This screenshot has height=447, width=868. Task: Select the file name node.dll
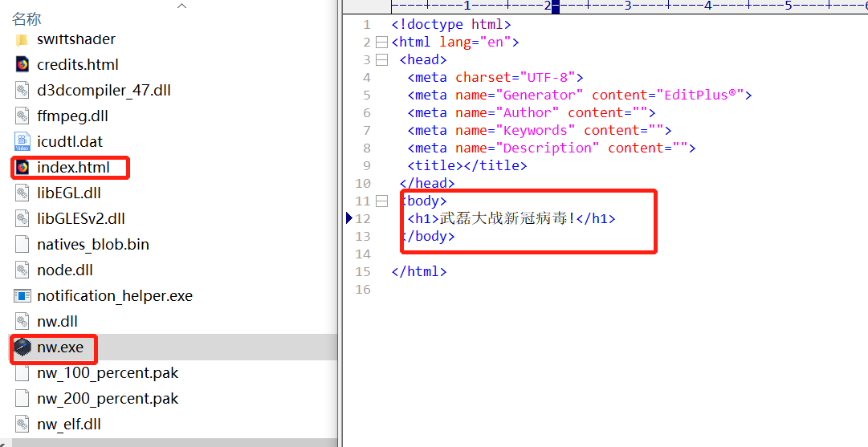[x=65, y=270]
